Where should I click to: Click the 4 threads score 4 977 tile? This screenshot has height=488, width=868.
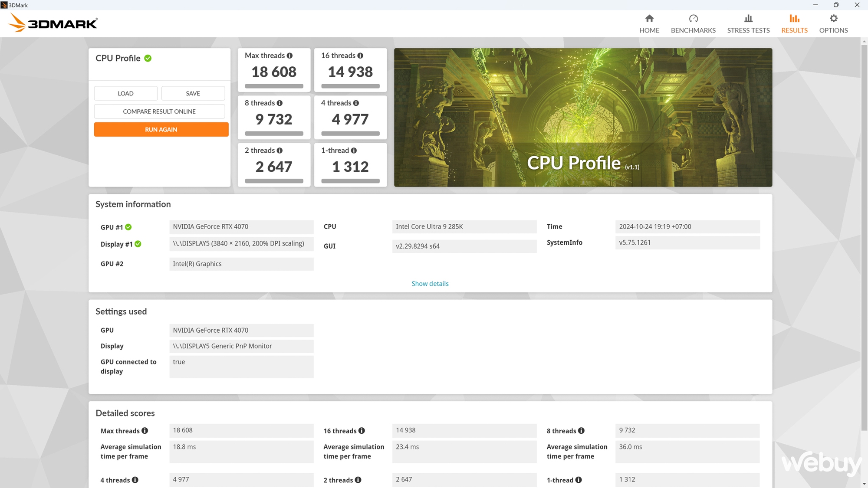pyautogui.click(x=350, y=117)
